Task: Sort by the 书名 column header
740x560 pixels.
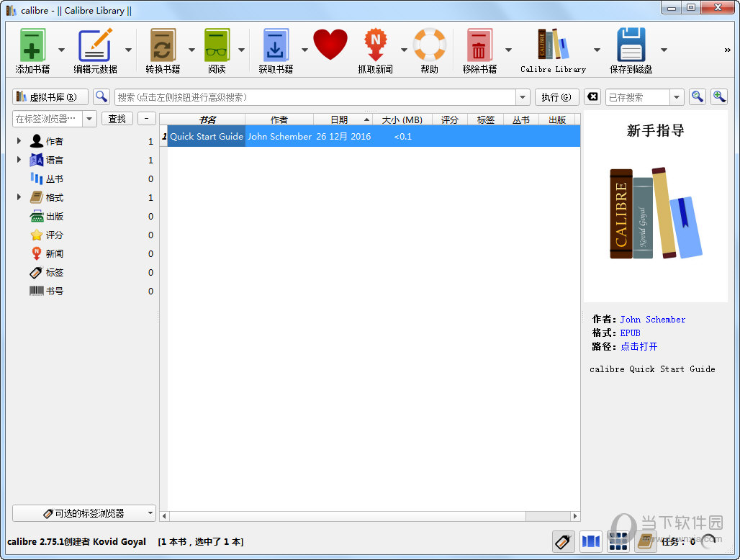Action: (207, 119)
